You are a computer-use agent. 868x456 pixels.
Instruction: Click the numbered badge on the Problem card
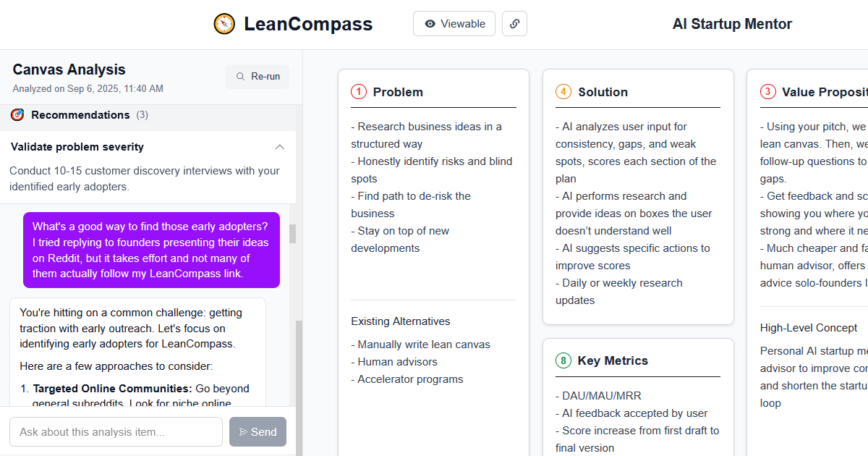tap(358, 92)
